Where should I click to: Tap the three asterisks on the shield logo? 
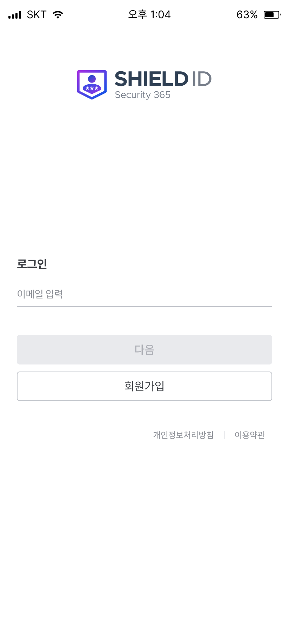[92, 88]
